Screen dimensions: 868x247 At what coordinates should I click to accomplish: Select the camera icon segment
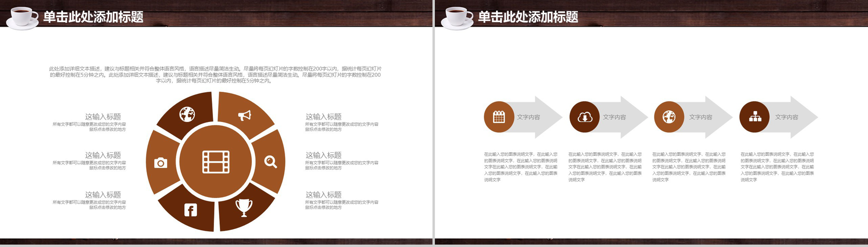point(160,162)
